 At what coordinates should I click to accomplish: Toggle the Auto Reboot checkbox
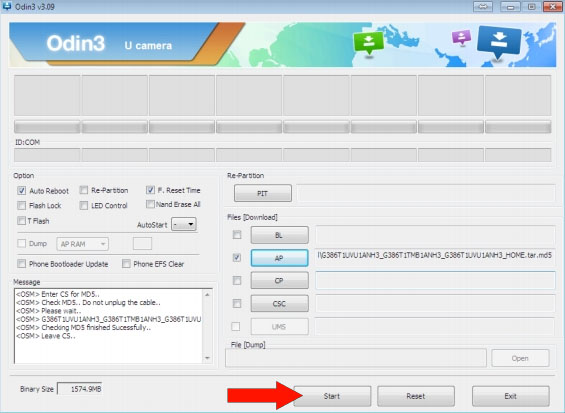click(22, 191)
